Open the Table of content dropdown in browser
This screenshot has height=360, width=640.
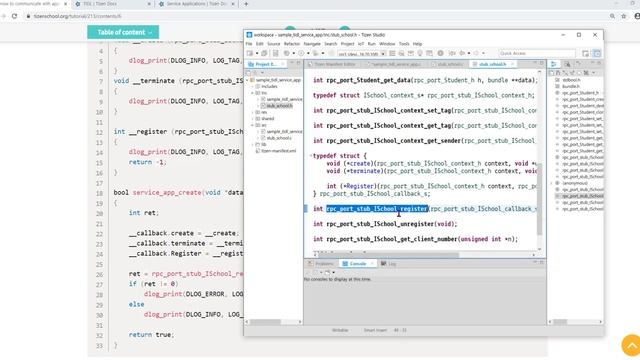[123, 32]
